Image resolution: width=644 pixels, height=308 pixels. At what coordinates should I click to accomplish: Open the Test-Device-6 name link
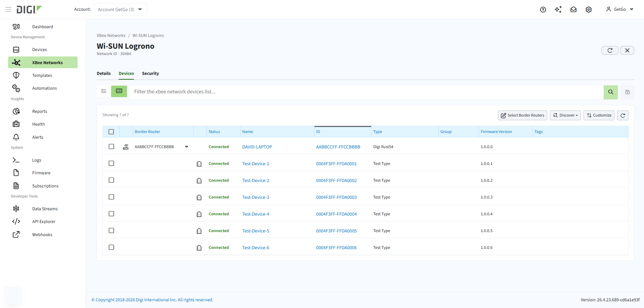256,248
